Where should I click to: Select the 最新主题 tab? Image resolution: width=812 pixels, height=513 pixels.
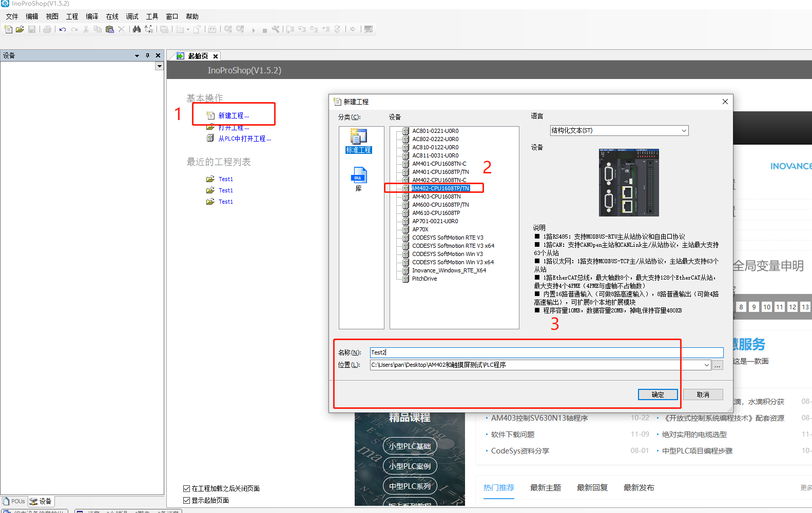546,488
